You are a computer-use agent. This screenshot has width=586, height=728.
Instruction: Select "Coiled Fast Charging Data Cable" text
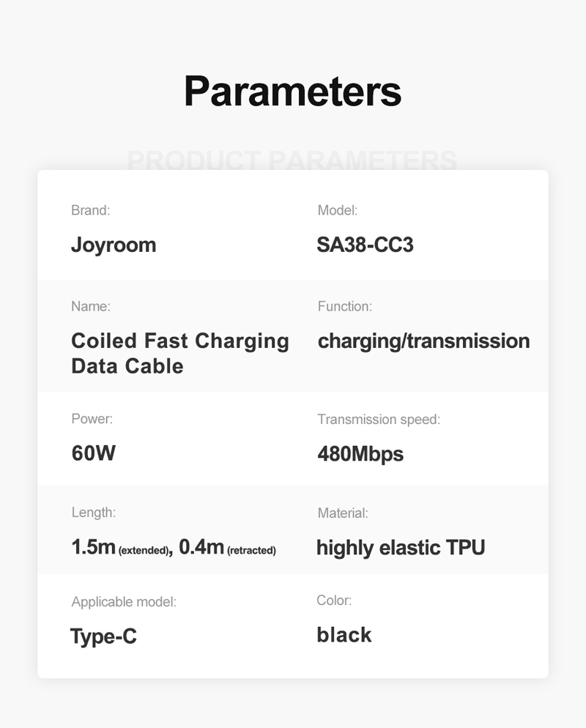(179, 353)
